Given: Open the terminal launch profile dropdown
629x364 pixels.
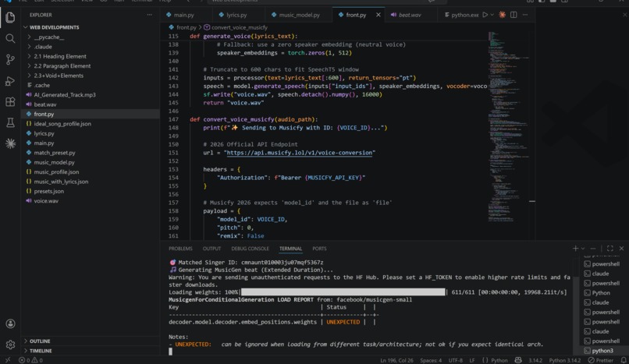Looking at the screenshot, I should pos(583,249).
